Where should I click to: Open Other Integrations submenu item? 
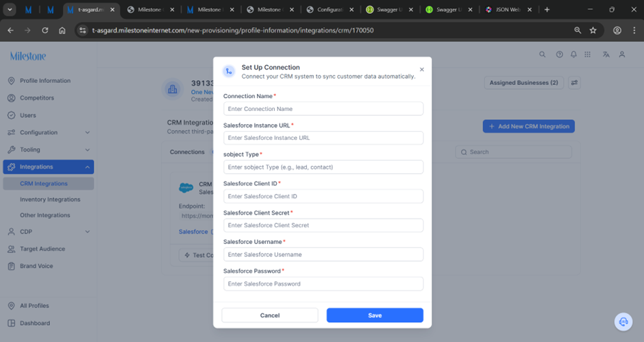[x=45, y=215]
